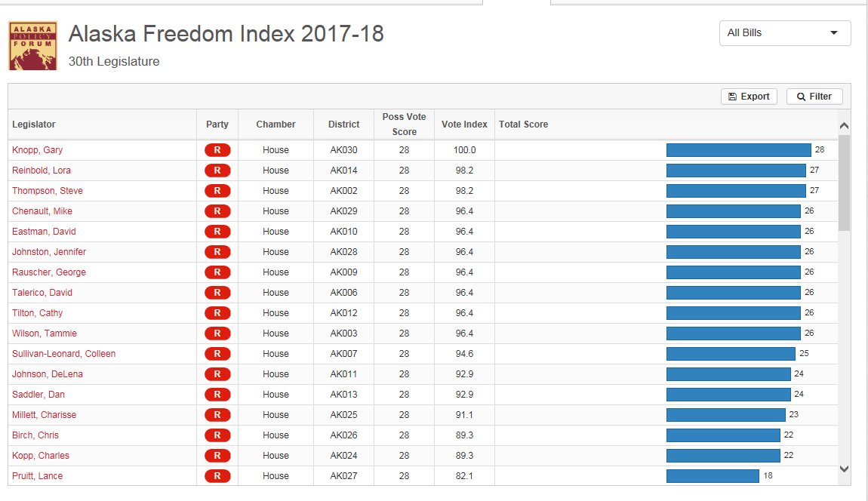Sort by Vote Index column header

point(464,124)
